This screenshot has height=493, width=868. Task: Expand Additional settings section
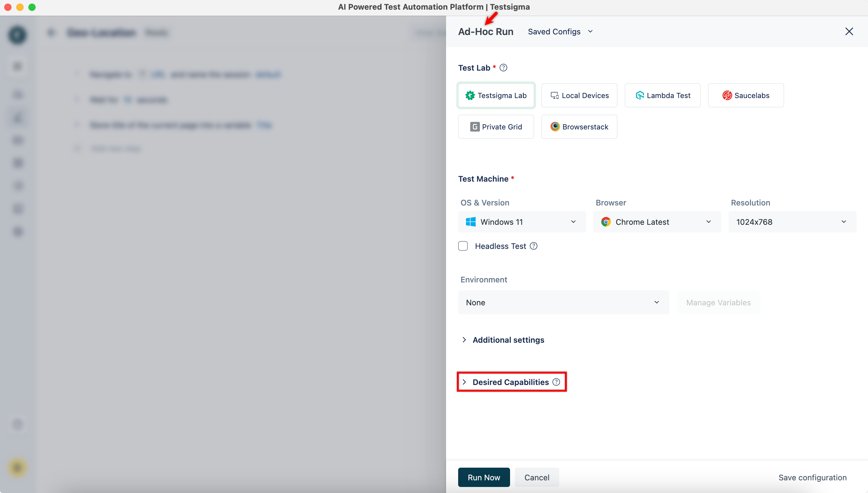[x=508, y=340]
